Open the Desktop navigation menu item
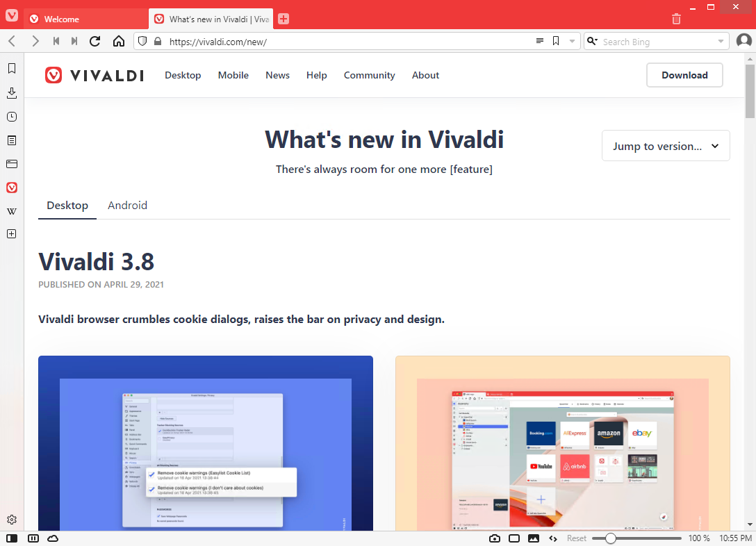756x546 pixels. 183,75
